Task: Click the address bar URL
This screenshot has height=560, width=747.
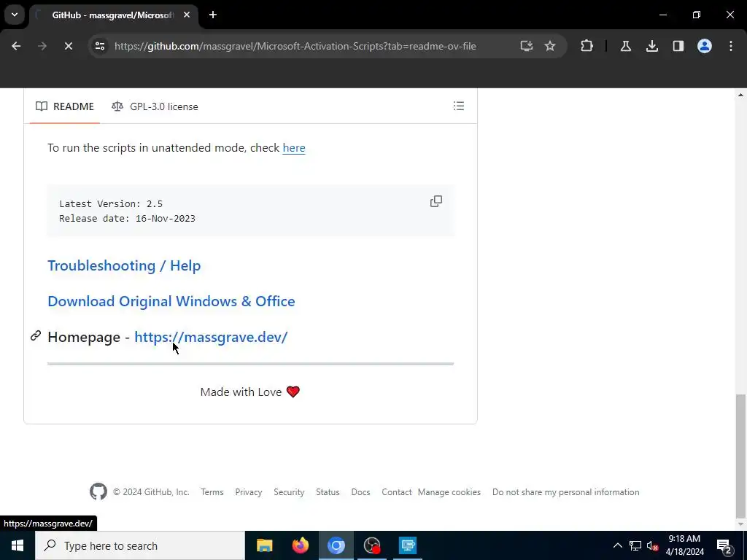Action: (x=295, y=46)
